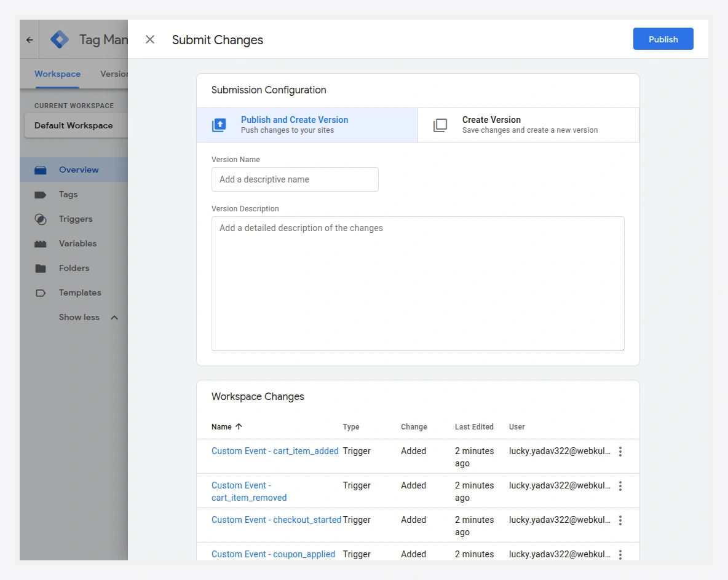
Task: Select Publish and Create Version option
Action: click(x=307, y=125)
